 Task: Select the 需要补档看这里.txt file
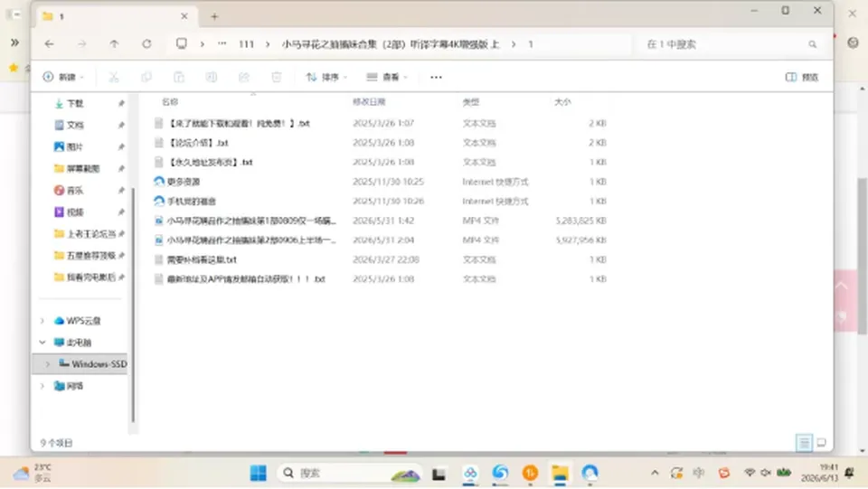coord(202,259)
